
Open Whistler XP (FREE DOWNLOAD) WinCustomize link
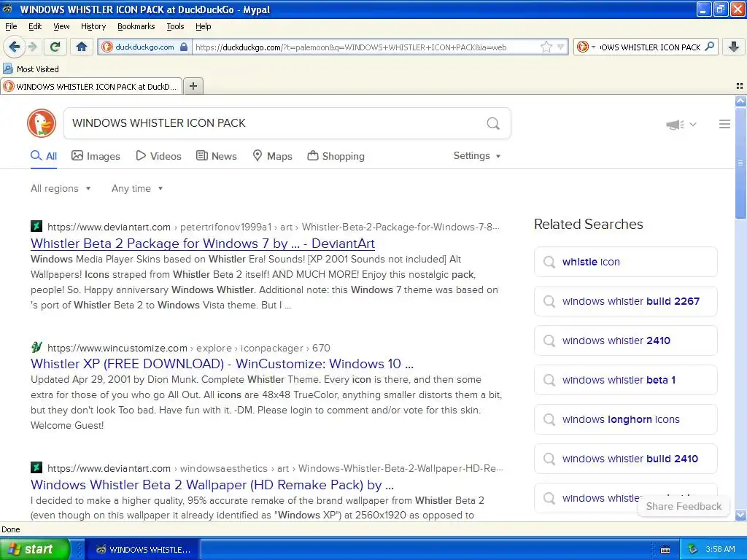pos(222,364)
